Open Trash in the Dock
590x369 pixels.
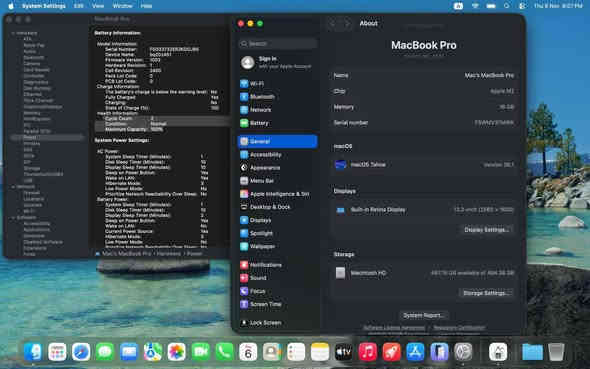click(556, 352)
